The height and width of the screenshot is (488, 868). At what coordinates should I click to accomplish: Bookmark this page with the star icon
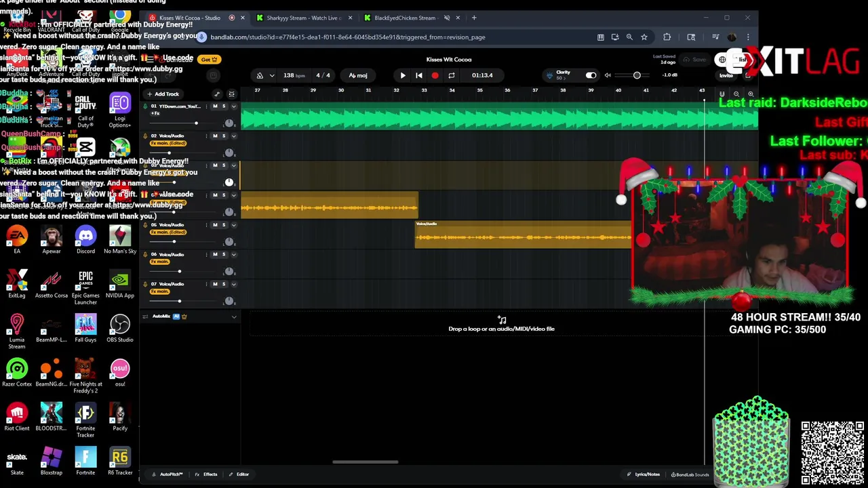point(644,37)
